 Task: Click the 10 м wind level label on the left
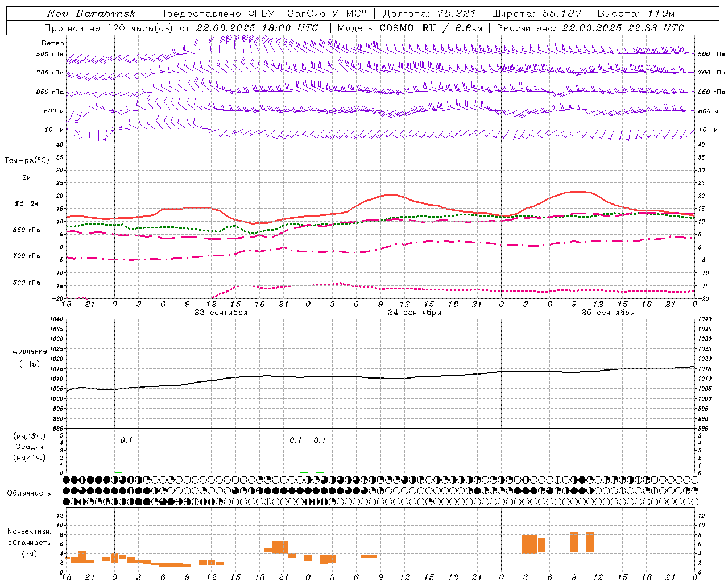point(55,130)
